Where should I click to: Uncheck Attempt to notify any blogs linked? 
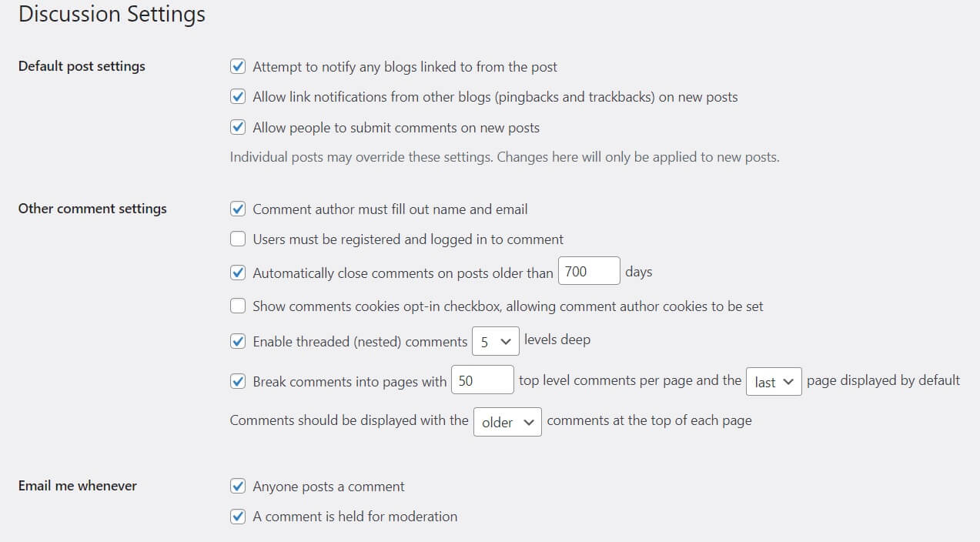(238, 67)
